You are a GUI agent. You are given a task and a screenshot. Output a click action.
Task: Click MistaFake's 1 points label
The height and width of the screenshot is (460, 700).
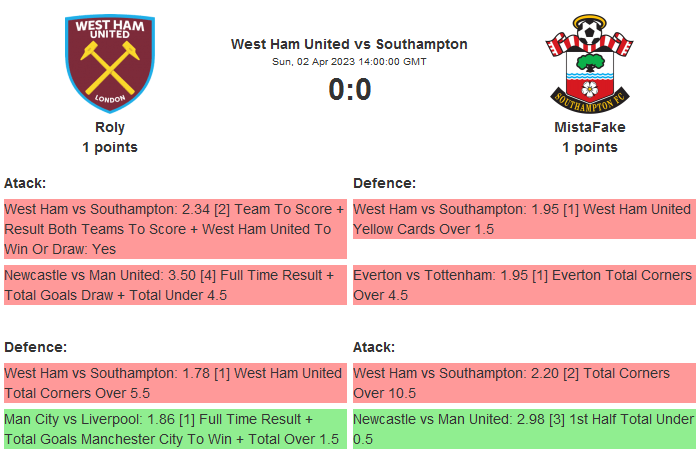pyautogui.click(x=589, y=147)
